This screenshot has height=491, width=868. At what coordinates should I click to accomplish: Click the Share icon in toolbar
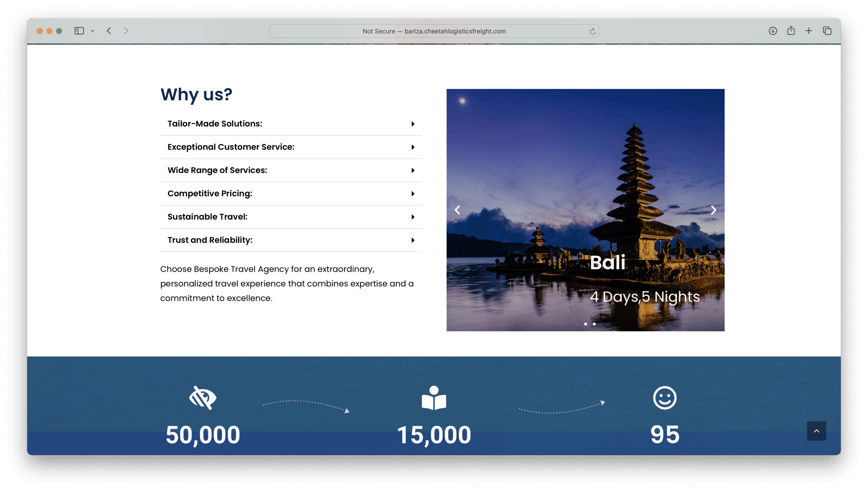coord(791,31)
